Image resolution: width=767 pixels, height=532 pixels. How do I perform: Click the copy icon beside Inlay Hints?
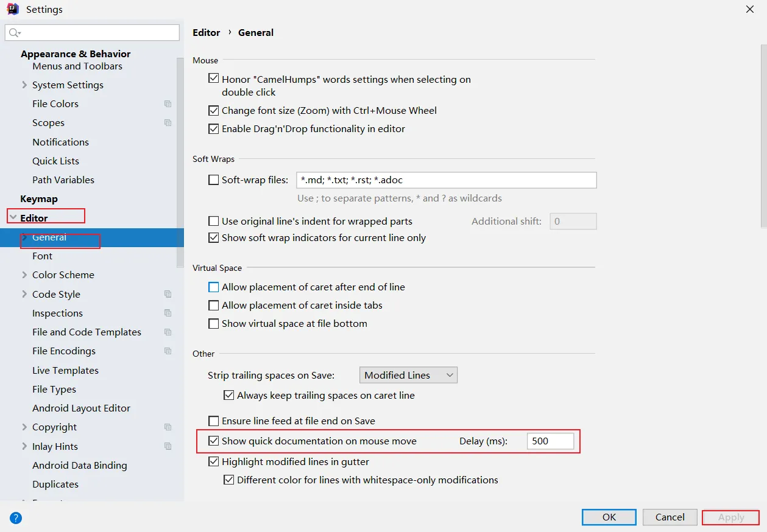point(168,446)
